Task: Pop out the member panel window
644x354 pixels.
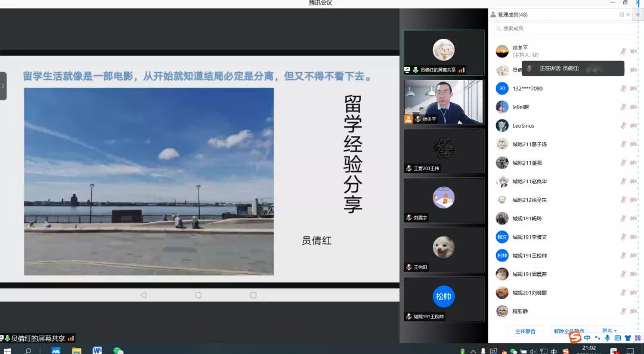Action: [x=621, y=14]
